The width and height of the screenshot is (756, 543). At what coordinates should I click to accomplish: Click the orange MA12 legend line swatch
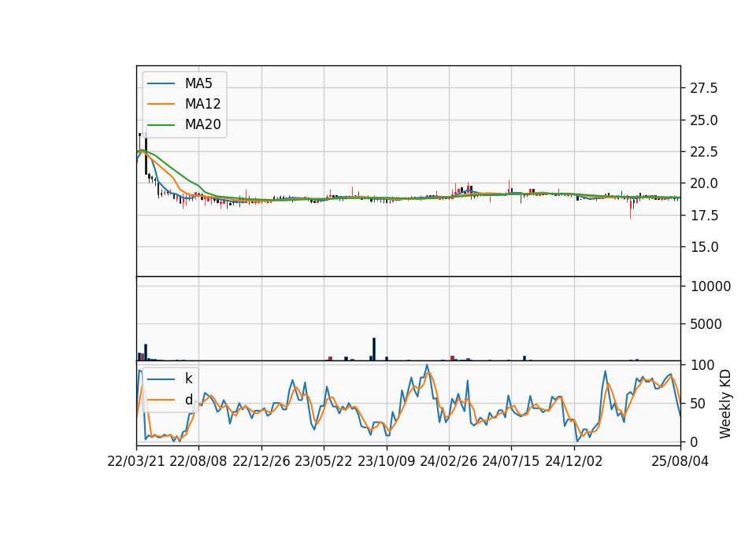(x=161, y=104)
